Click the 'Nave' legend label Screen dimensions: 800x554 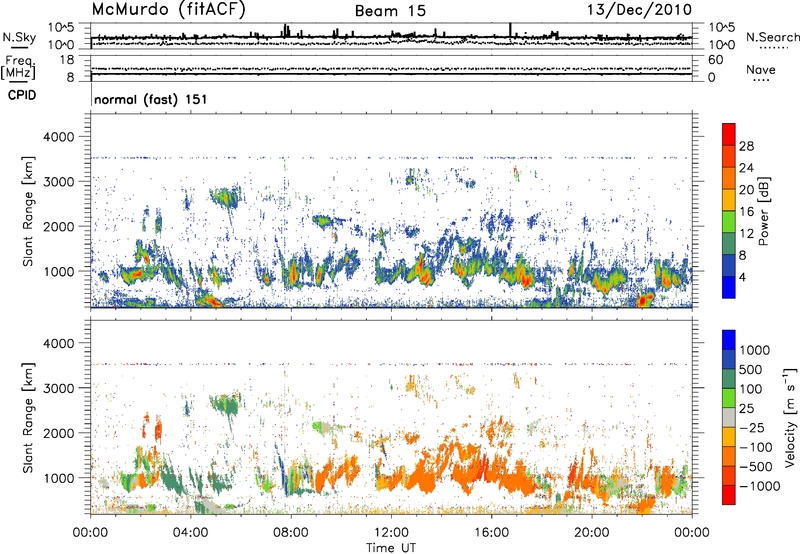pos(761,69)
